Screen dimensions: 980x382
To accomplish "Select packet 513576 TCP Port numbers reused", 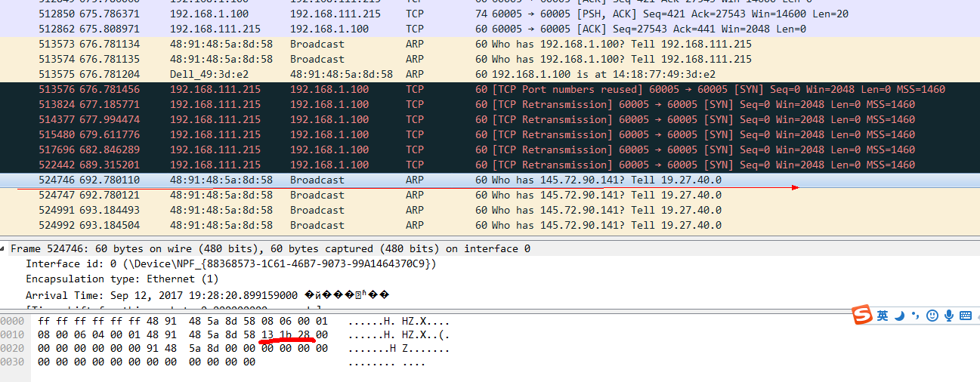I will tap(490, 89).
